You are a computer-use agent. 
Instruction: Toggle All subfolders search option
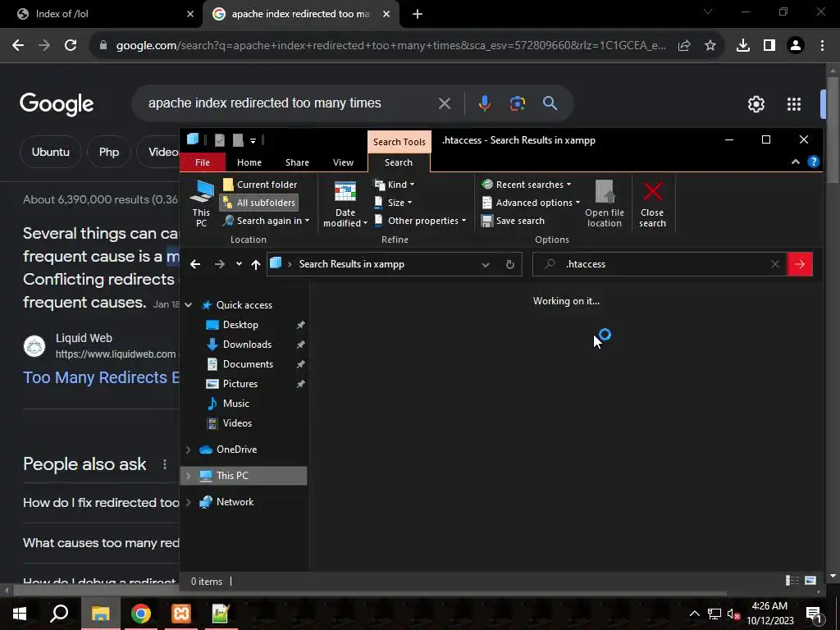coord(259,203)
